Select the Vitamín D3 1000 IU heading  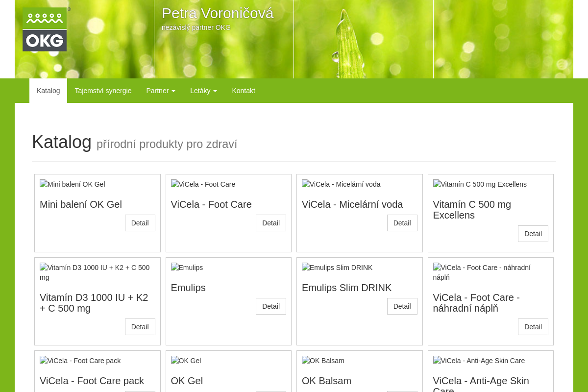coord(94,303)
